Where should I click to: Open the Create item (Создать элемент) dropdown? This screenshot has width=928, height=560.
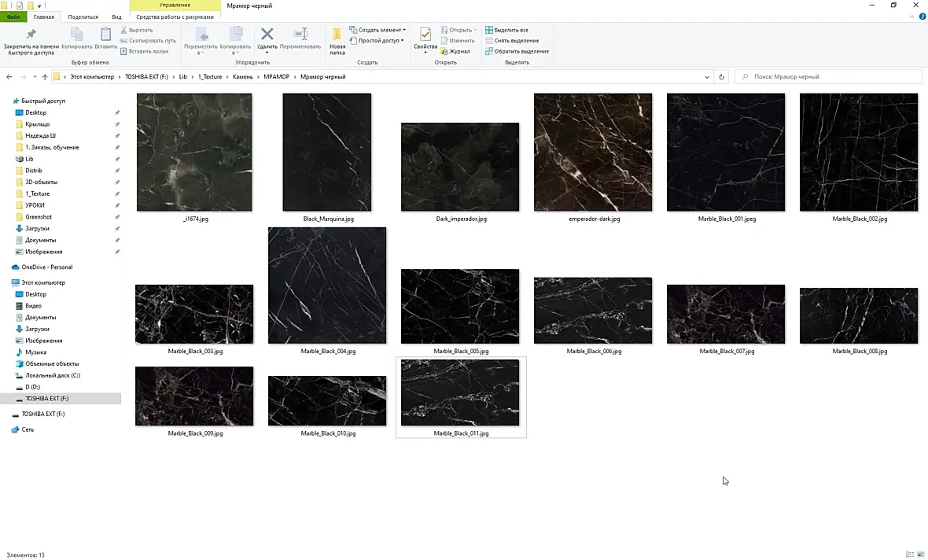point(377,30)
